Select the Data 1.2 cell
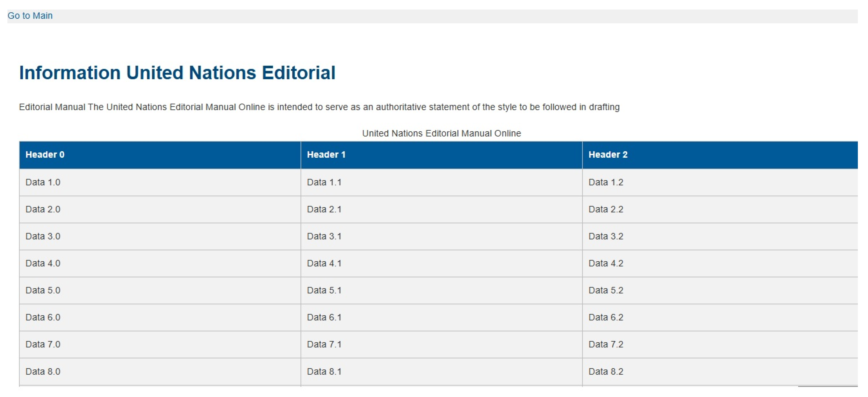The height and width of the screenshot is (397, 868). [720, 183]
